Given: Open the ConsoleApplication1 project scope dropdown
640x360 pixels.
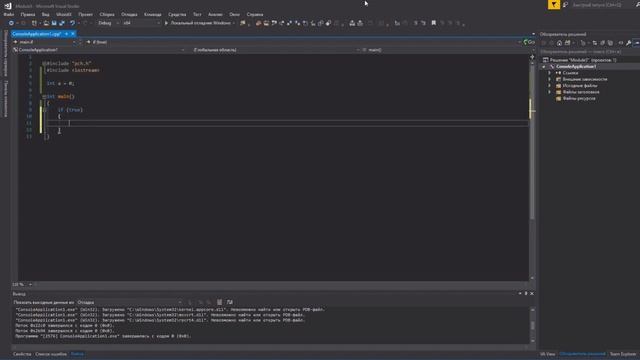Looking at the screenshot, I should (x=99, y=50).
